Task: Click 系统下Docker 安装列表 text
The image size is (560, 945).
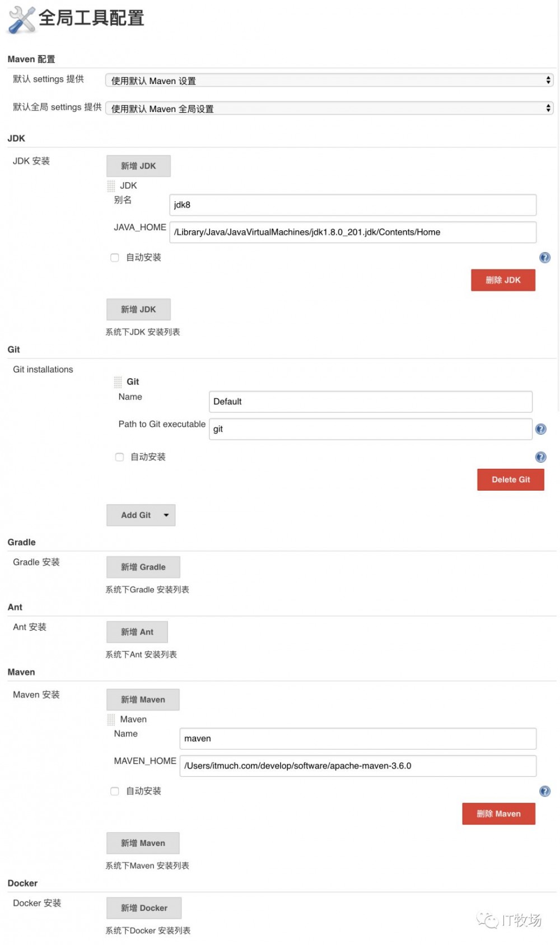Action: tap(148, 931)
